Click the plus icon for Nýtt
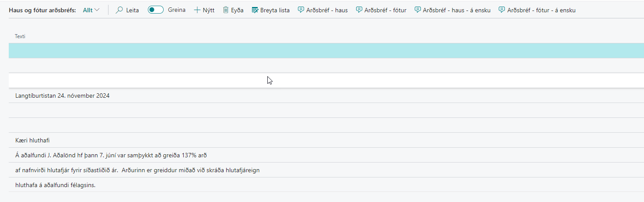 click(x=197, y=10)
